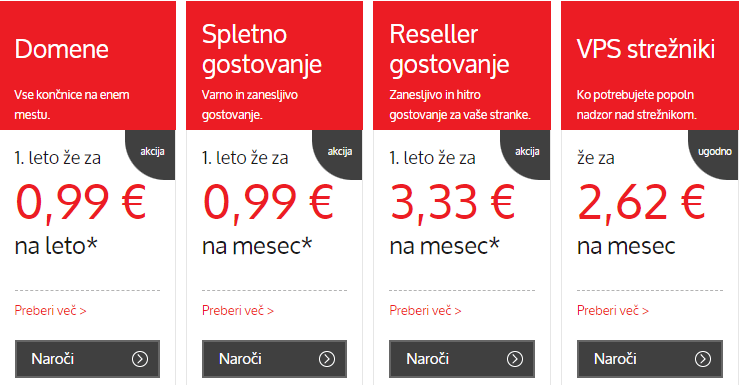Click the 2,62 € price text

(x=641, y=203)
